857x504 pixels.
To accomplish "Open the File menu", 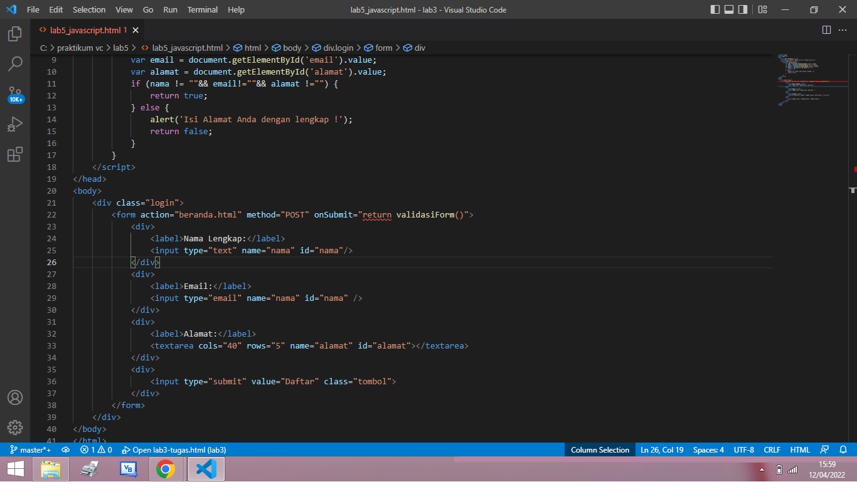I will point(33,9).
